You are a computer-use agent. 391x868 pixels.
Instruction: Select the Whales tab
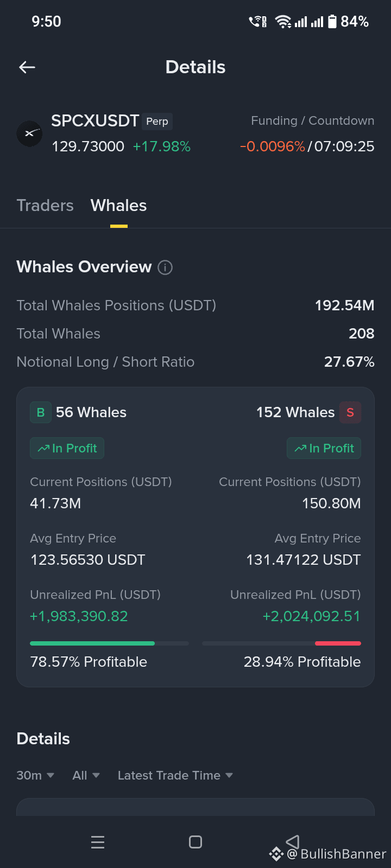118,206
